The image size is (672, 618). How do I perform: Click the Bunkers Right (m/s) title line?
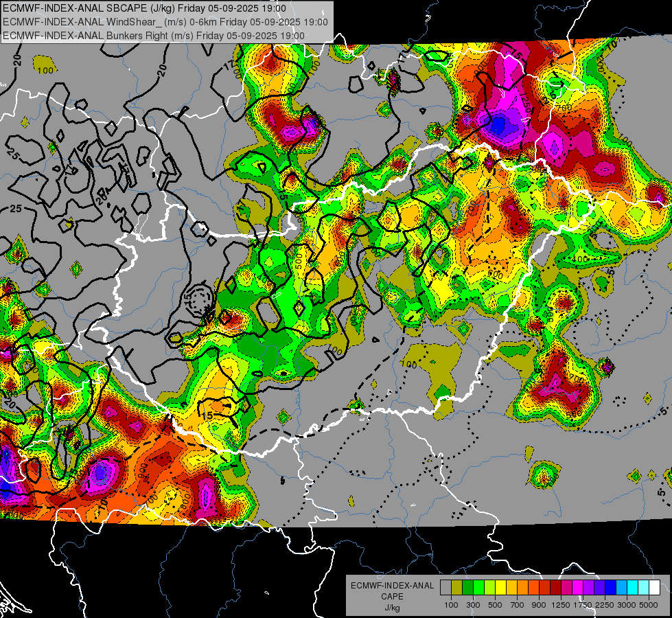[x=154, y=36]
